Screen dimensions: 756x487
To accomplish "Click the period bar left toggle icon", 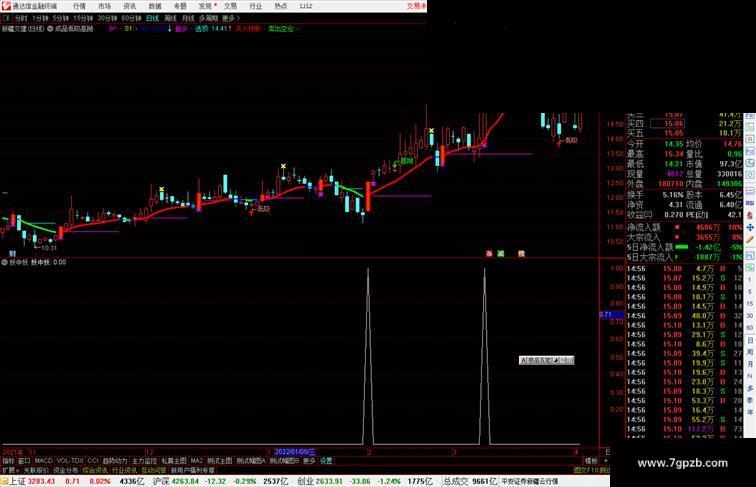I will coord(6,18).
